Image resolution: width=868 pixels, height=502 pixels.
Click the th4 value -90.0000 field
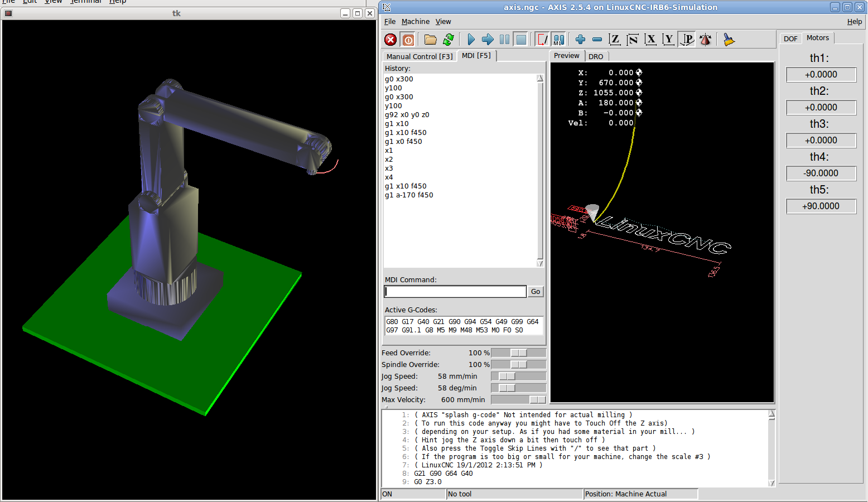point(821,173)
